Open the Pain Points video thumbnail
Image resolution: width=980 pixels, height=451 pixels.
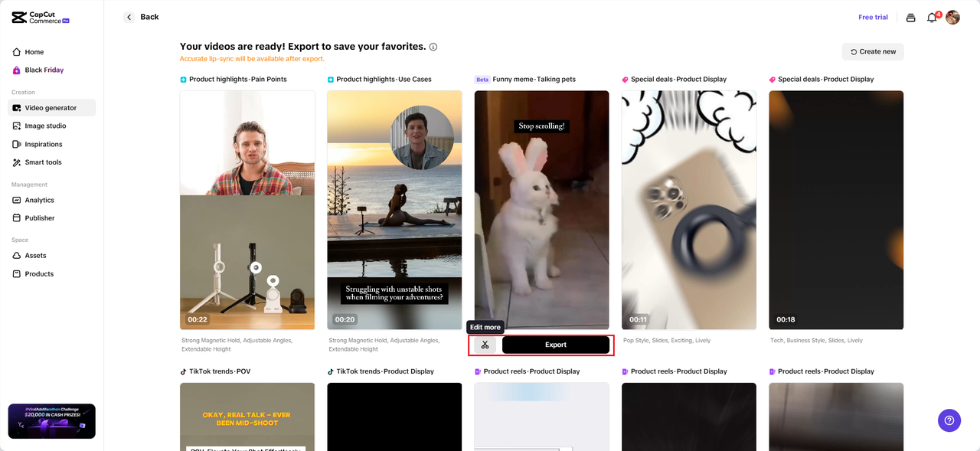coord(247,211)
